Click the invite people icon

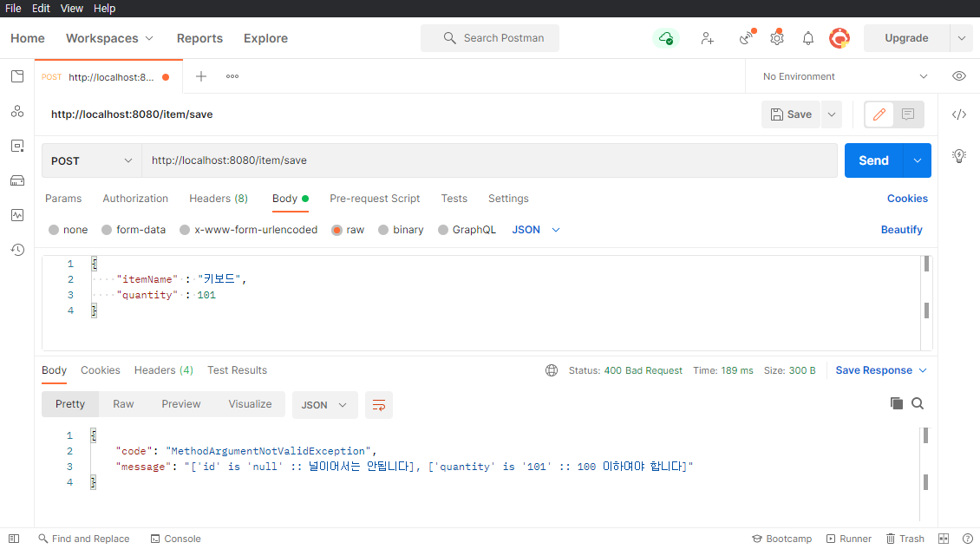coord(707,38)
